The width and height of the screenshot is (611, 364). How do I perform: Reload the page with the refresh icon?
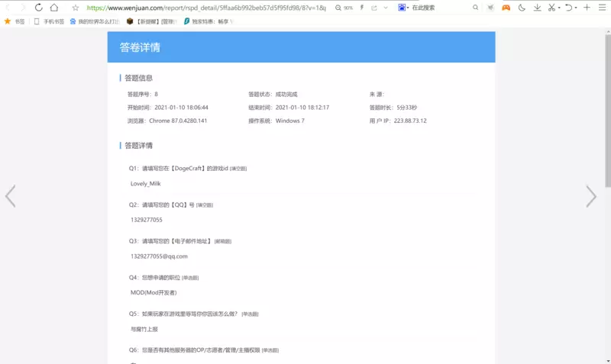39,8
